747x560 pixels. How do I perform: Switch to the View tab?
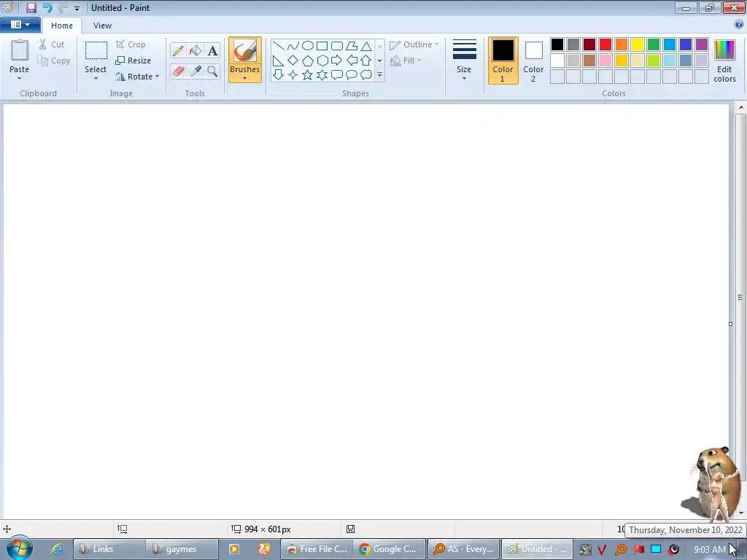pos(102,26)
